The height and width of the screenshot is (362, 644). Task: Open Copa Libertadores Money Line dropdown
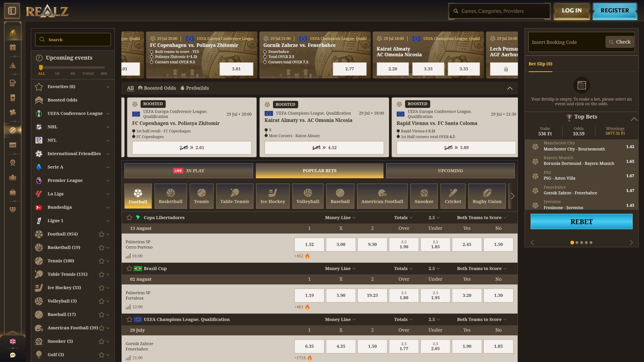(x=340, y=218)
